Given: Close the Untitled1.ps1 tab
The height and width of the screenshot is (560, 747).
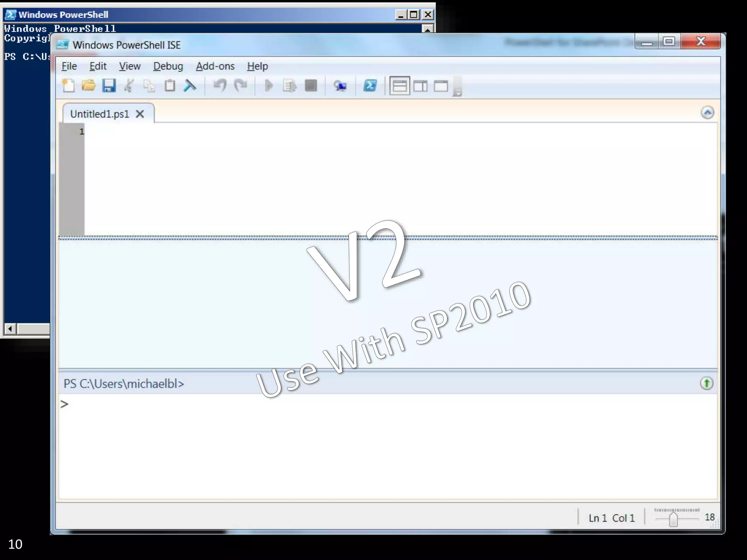Looking at the screenshot, I should (x=140, y=114).
